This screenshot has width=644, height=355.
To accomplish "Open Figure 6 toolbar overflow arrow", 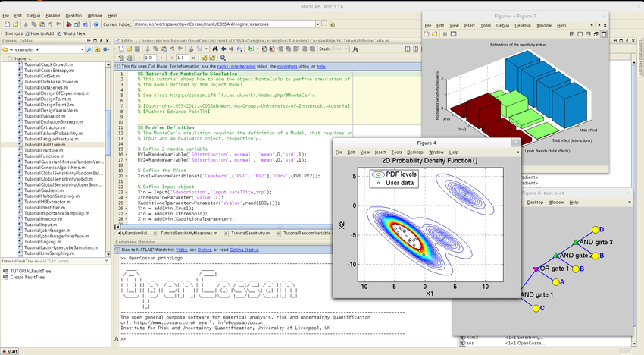I will 629,203.
